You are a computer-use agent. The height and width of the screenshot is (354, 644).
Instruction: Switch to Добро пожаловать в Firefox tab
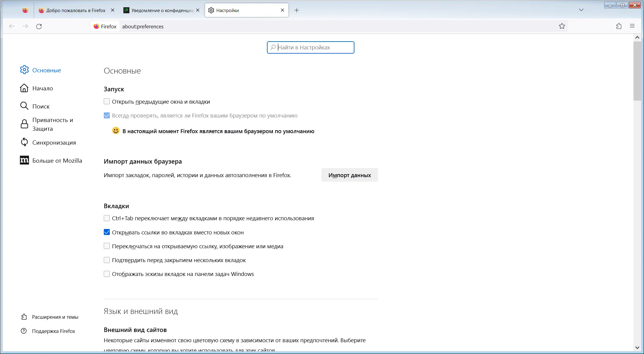(75, 10)
